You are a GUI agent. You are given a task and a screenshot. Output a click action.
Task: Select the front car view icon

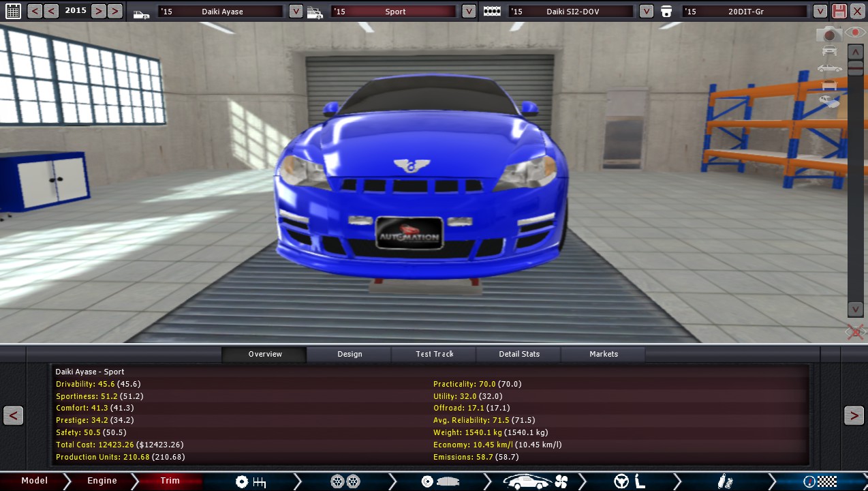[829, 51]
